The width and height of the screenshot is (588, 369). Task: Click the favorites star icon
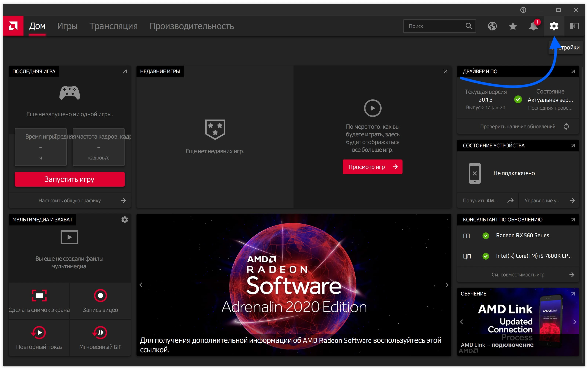point(513,26)
